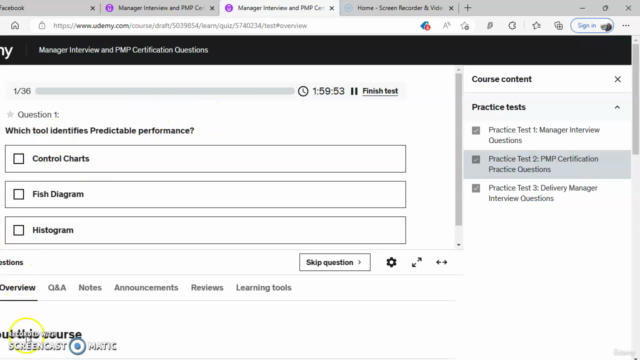This screenshot has width=640, height=360.
Task: Switch to Home - Screen Recorder browser tab
Action: pyautogui.click(x=398, y=8)
